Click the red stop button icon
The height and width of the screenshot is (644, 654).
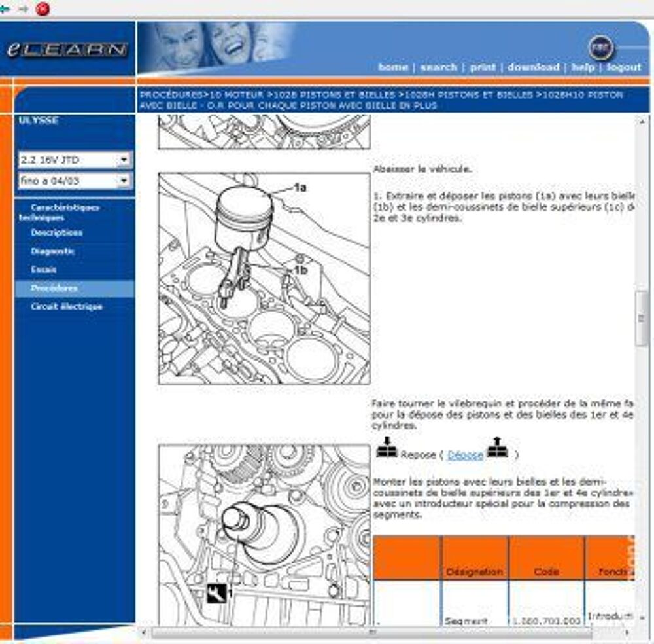43,9
